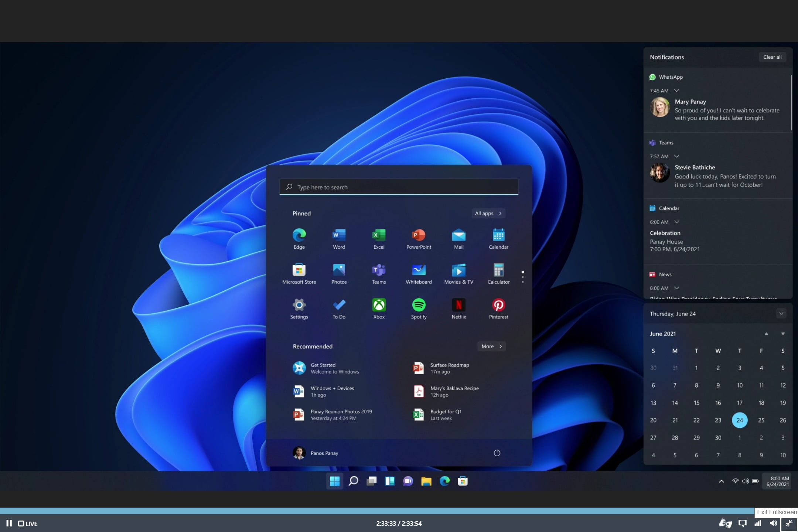Open All apps list

tap(488, 213)
